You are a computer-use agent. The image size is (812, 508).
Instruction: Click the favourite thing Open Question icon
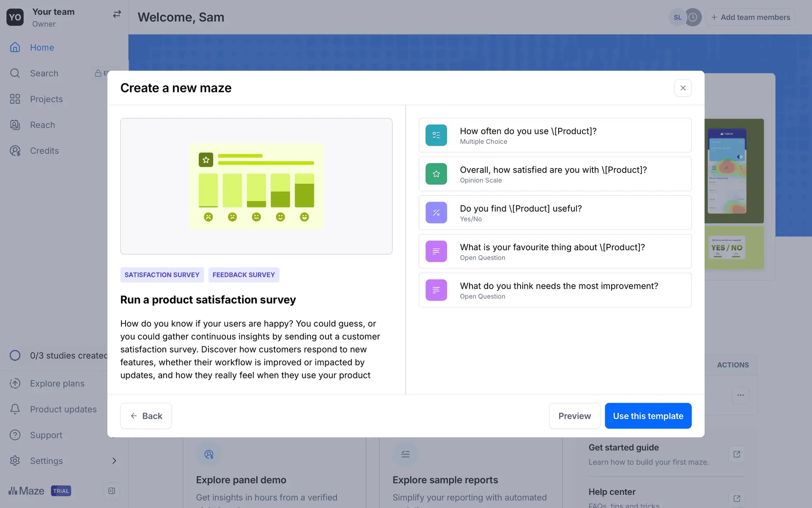coord(436,251)
